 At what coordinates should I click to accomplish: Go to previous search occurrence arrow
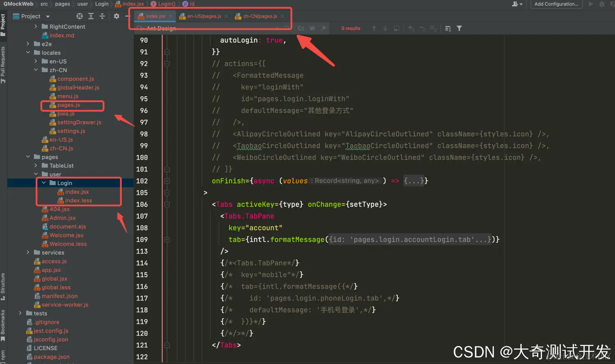[x=374, y=28]
